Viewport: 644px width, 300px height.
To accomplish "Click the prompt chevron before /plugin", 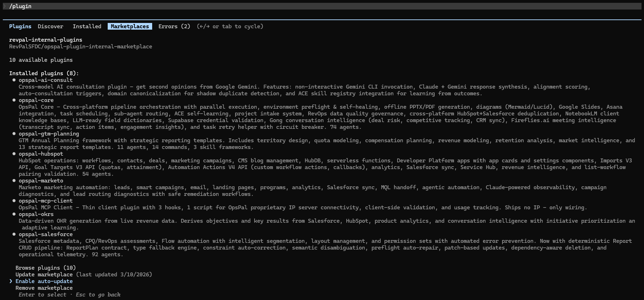I will (5, 6).
